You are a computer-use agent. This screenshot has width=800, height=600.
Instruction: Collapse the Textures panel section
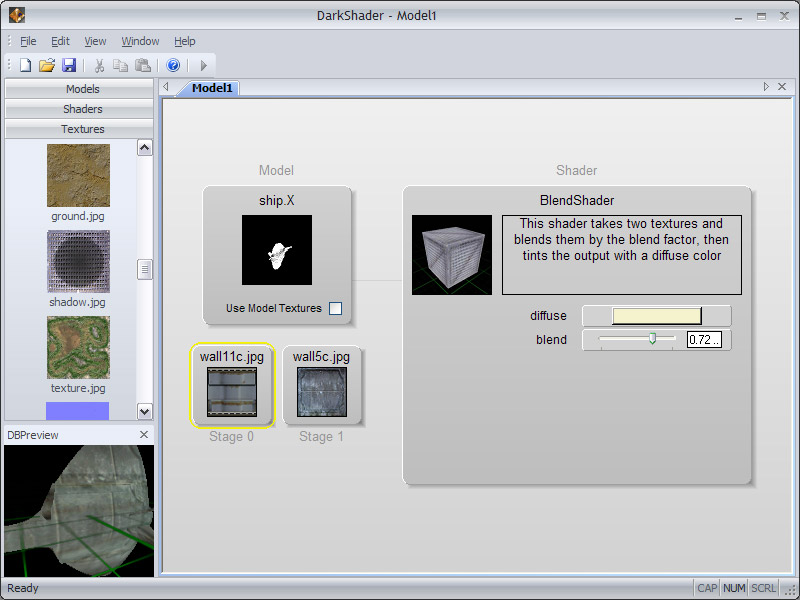click(82, 129)
